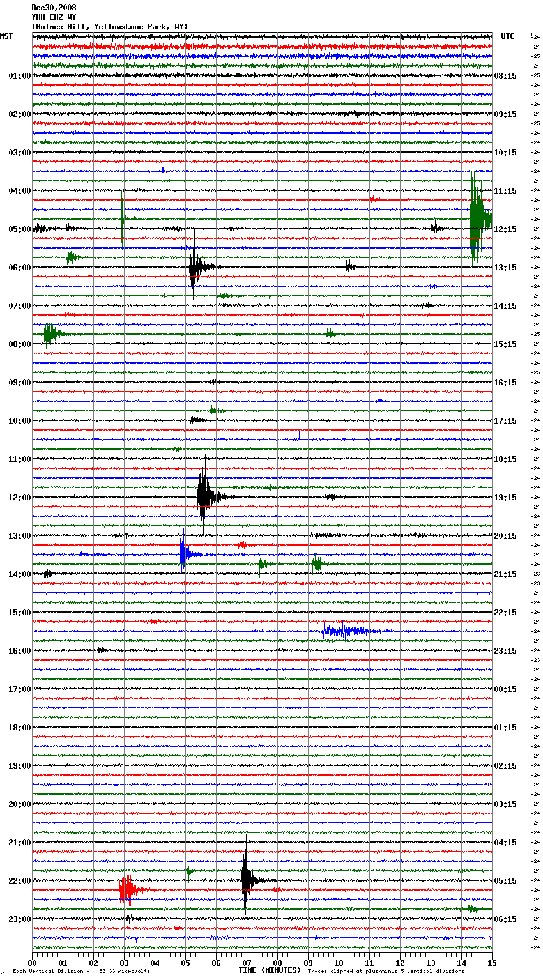Click the 12:15 UTC time label
Viewport: 543px width, 980px height.
505,229
